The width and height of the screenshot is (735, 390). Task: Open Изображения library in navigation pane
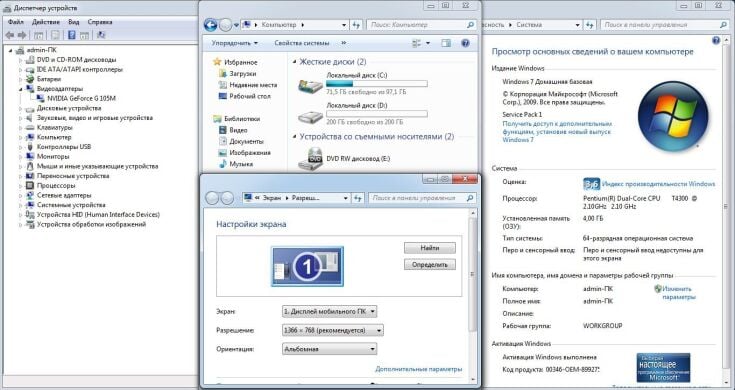pyautogui.click(x=245, y=152)
